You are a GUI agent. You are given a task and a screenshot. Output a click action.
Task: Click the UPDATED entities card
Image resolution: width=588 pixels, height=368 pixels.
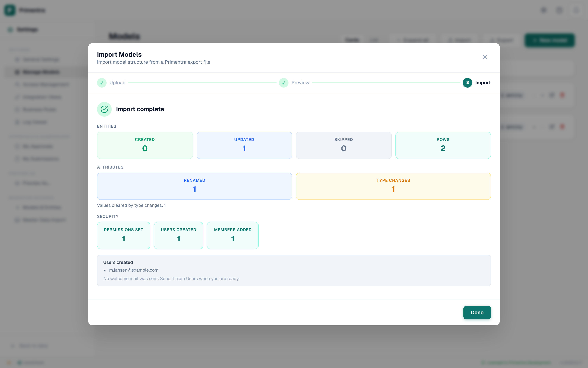pos(244,145)
